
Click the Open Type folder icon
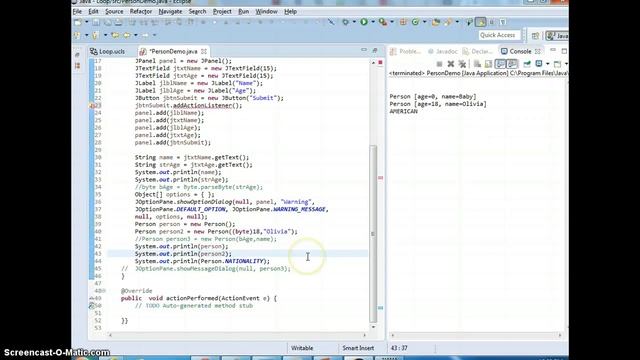point(436,22)
